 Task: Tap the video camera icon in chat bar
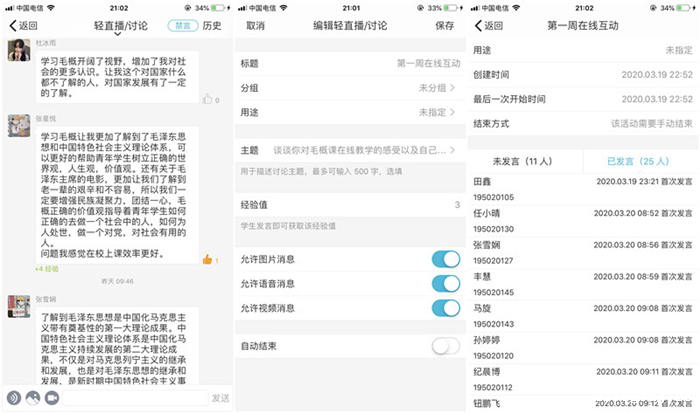pyautogui.click(x=50, y=397)
